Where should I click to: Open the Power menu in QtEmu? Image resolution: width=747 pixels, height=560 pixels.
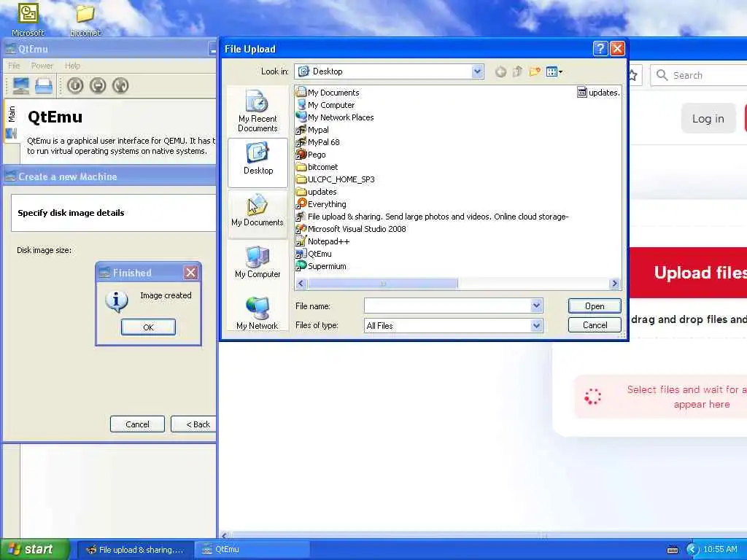42,66
